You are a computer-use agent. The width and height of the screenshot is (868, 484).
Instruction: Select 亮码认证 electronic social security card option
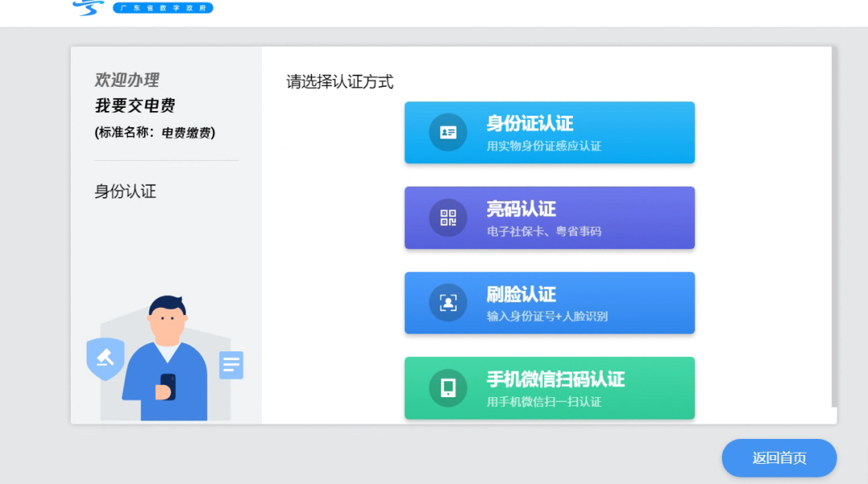click(563, 217)
